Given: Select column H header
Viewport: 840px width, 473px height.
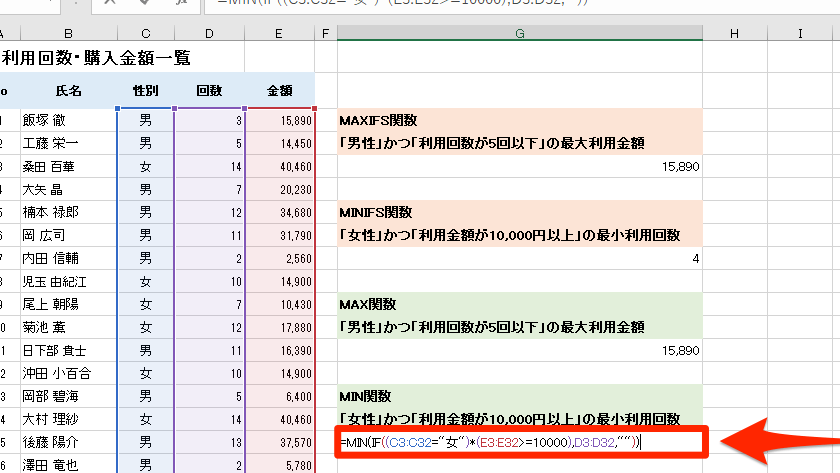Looking at the screenshot, I should click(734, 34).
